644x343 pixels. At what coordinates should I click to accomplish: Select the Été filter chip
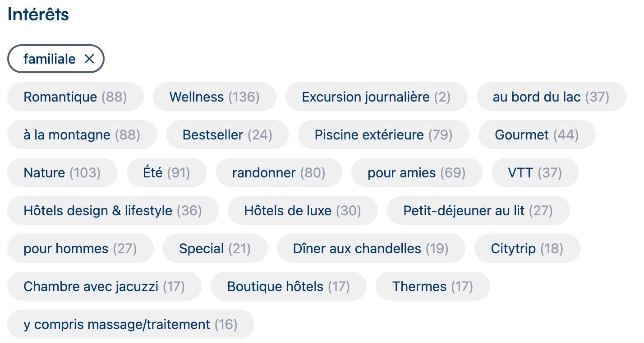point(166,172)
